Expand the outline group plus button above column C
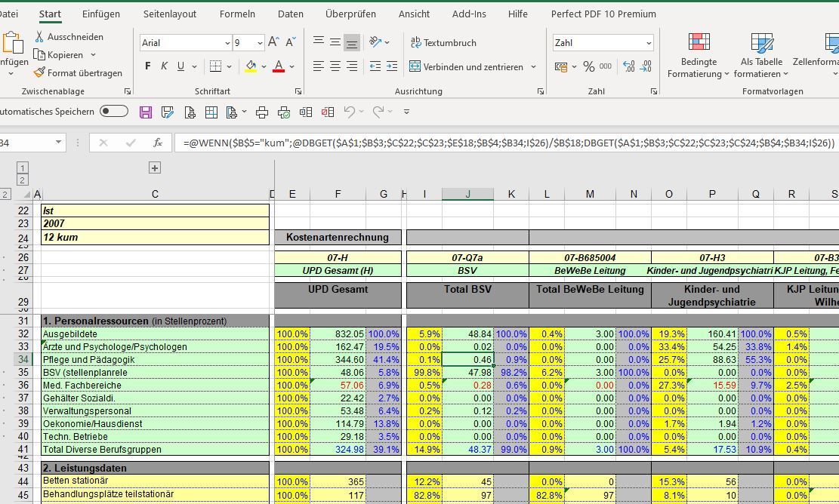Screen dimensions: 839x504 (x=154, y=167)
